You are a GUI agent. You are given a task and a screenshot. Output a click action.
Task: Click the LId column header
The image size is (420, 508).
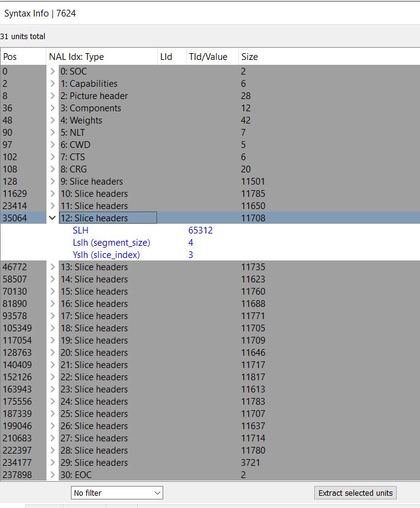(x=172, y=57)
